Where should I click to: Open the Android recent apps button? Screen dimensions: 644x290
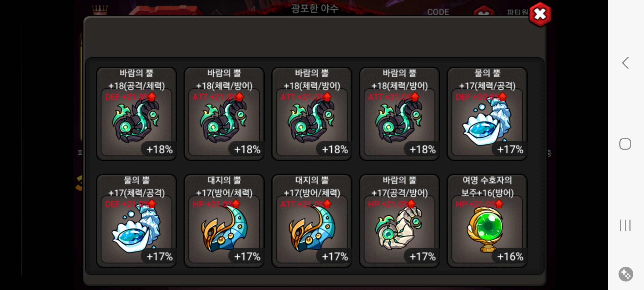pyautogui.click(x=625, y=225)
